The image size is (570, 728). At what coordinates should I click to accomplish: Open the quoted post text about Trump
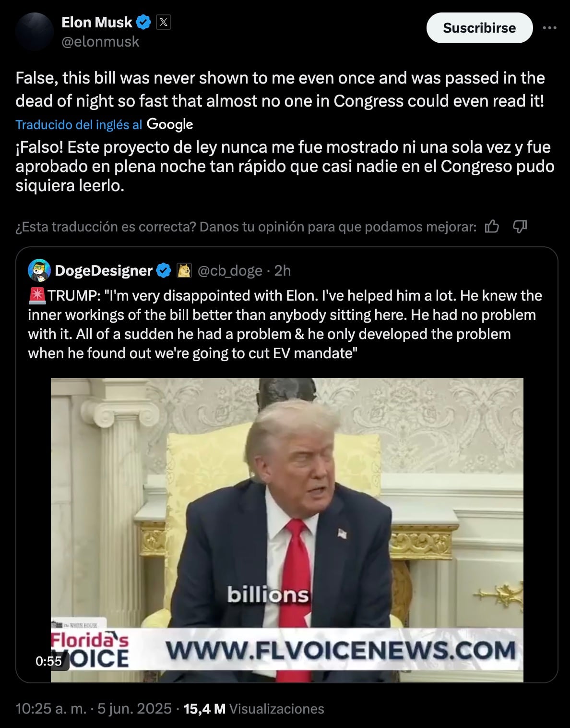click(x=285, y=324)
